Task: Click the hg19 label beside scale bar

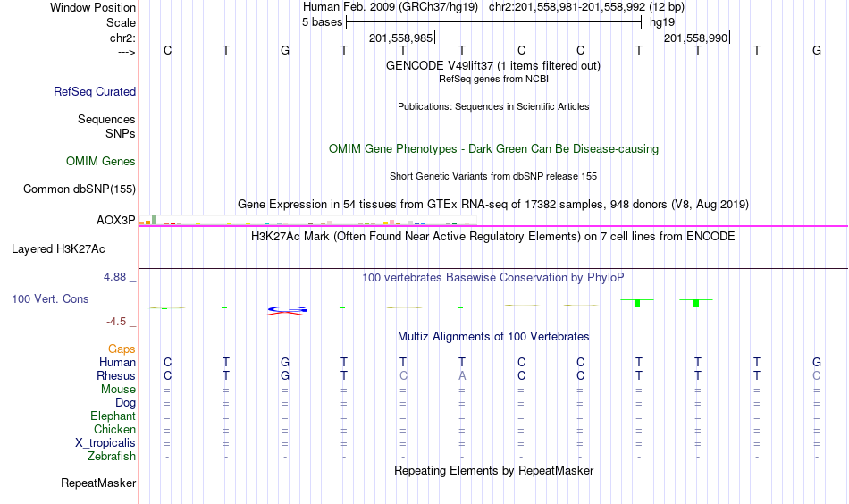Action: click(662, 22)
